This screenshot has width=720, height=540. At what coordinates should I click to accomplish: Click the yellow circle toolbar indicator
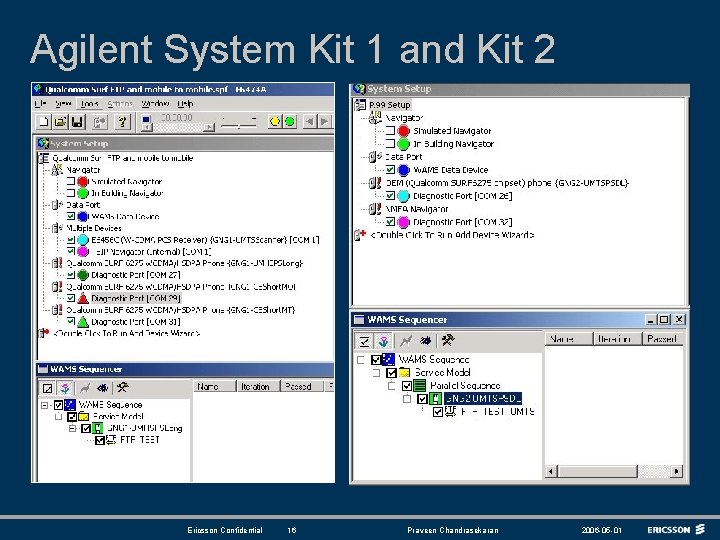pos(275,122)
